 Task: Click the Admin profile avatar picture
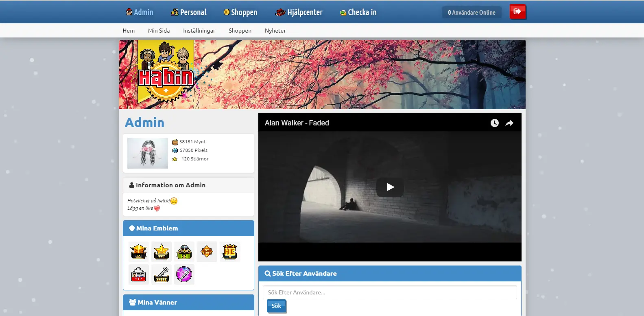click(148, 153)
